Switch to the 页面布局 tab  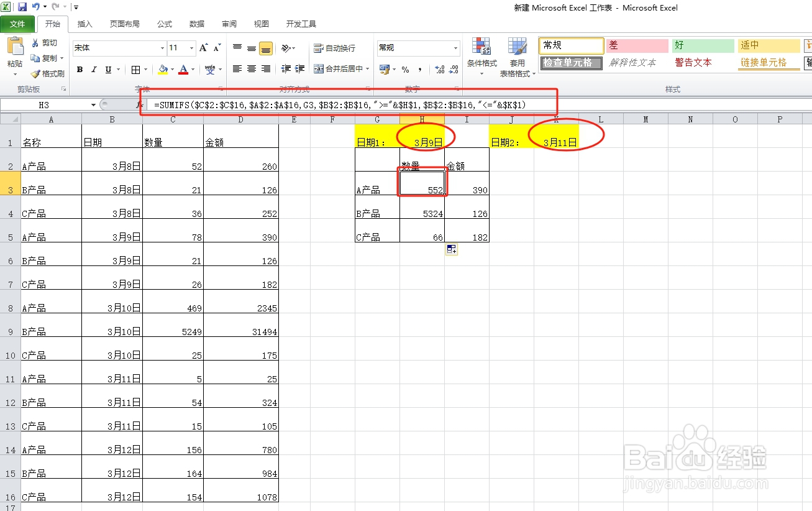pyautogui.click(x=125, y=24)
